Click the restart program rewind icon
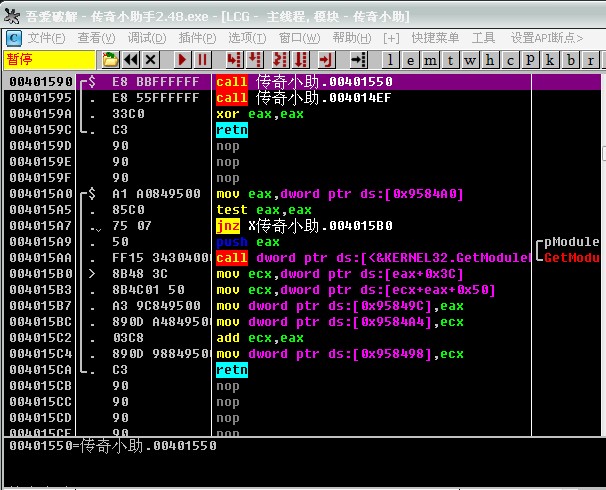 click(131, 60)
